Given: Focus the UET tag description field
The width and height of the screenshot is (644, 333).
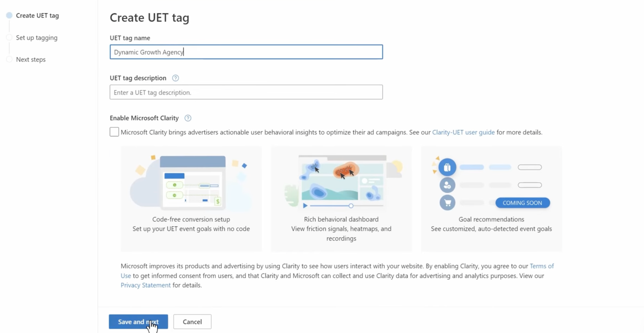Looking at the screenshot, I should click(x=246, y=92).
